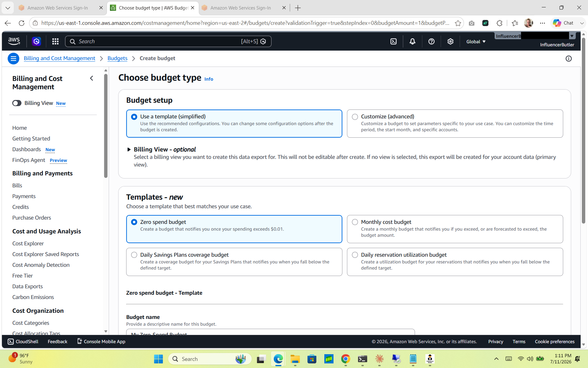Open Bills in the sidebar
The width and height of the screenshot is (588, 368).
[x=17, y=186]
